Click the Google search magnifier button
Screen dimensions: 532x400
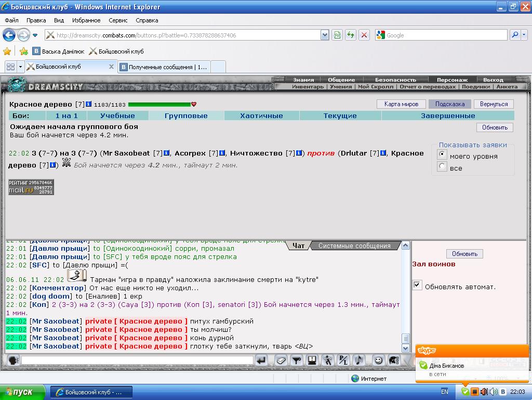(515, 35)
